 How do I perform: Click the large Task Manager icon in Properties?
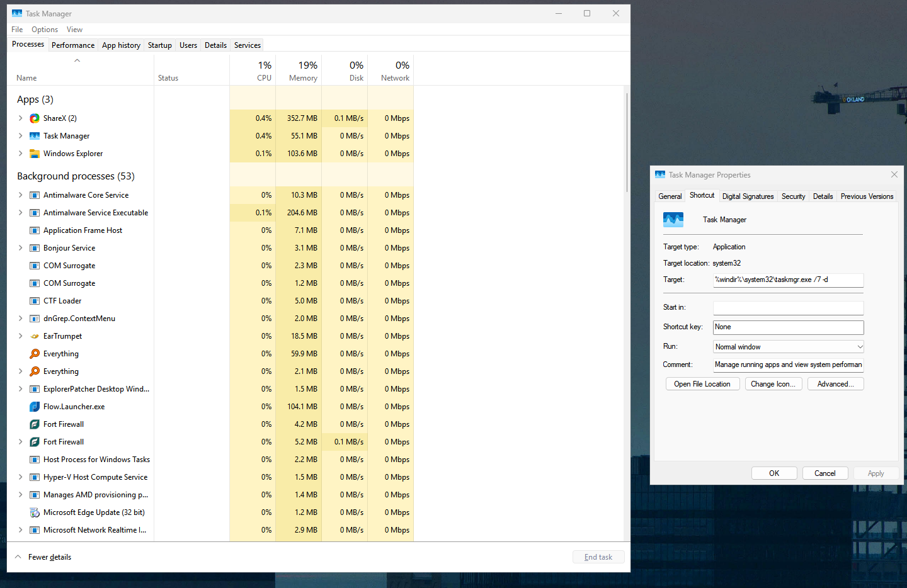click(673, 220)
